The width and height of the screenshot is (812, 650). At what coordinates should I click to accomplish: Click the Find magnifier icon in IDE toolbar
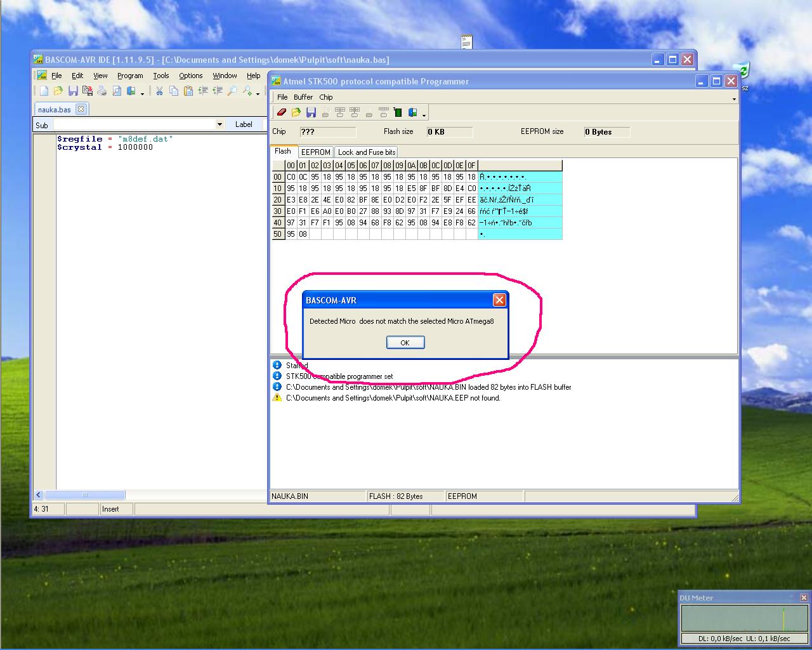pos(232,91)
